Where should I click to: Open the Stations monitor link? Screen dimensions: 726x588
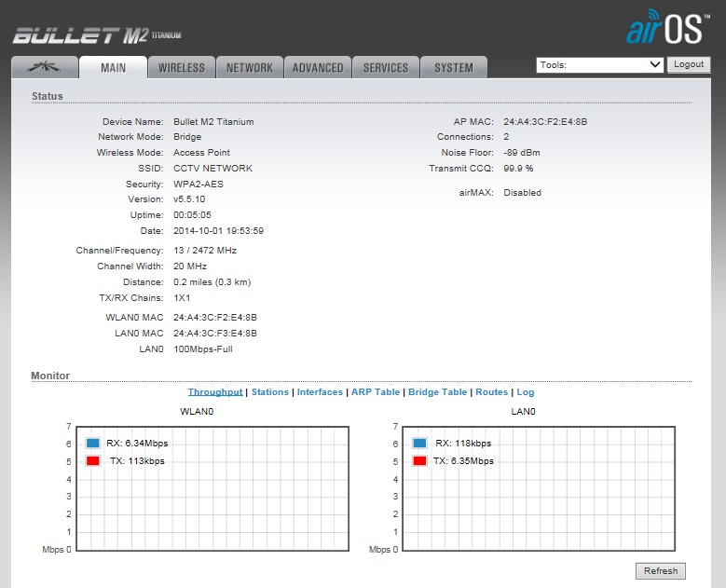pos(270,391)
